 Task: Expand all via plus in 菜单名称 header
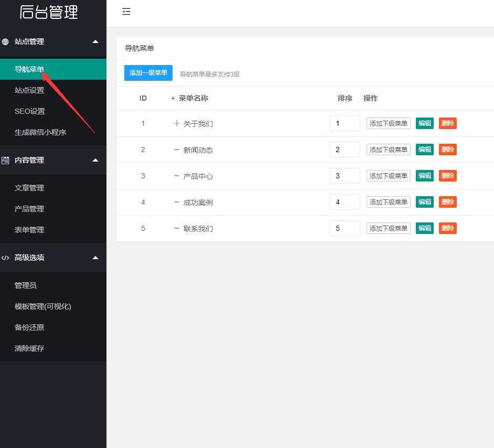173,99
